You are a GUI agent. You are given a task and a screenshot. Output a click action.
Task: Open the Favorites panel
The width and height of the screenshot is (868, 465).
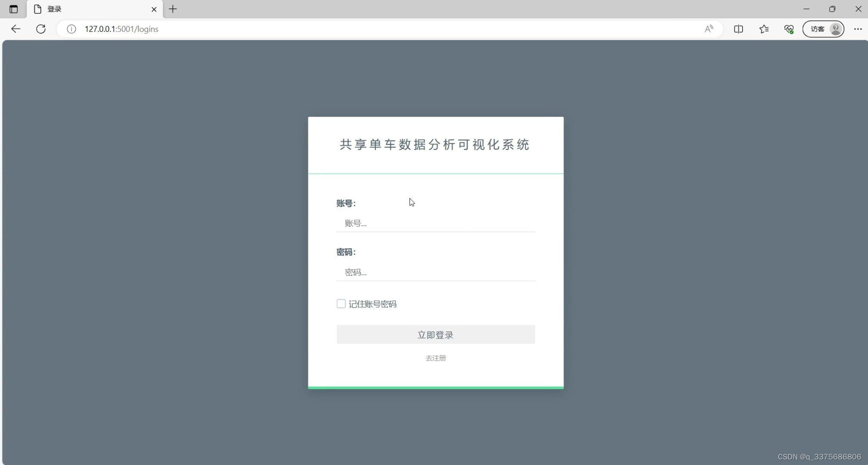coord(764,29)
